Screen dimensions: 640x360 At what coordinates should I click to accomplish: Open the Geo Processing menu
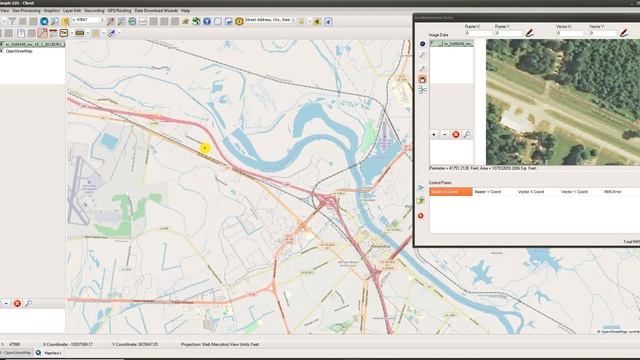27,11
